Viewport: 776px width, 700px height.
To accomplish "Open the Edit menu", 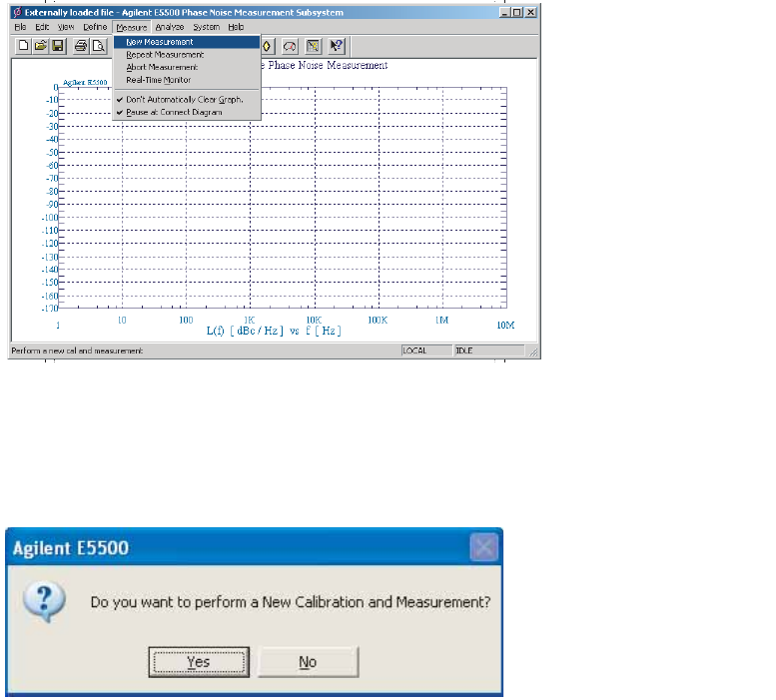I will 42,27.
